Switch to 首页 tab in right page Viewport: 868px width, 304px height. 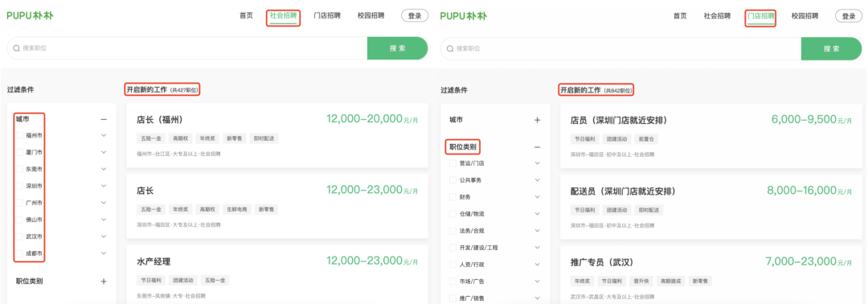click(x=680, y=16)
